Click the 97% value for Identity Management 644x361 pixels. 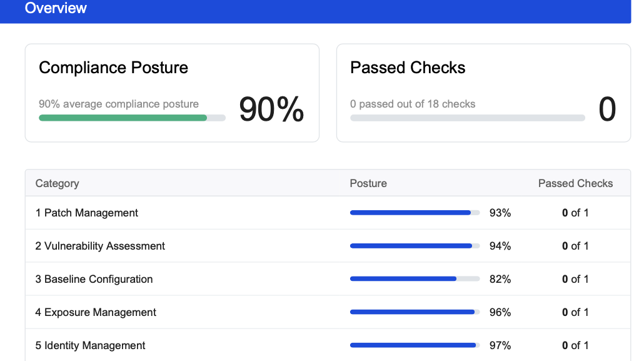(x=500, y=345)
